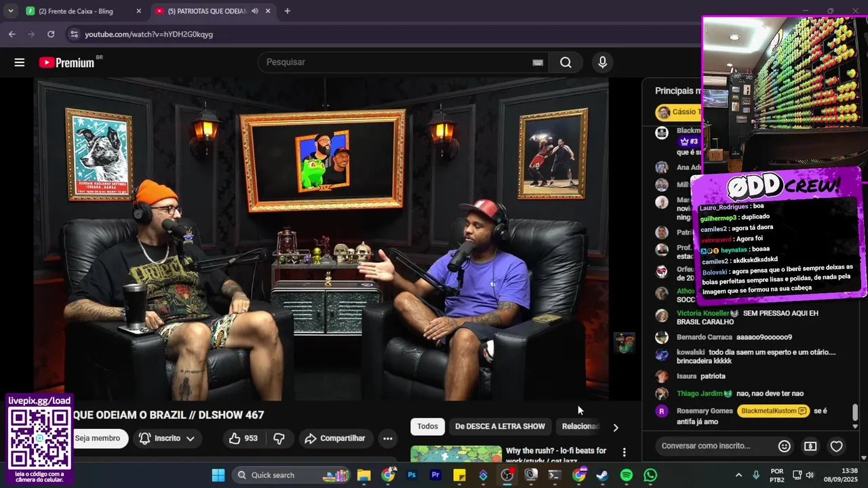Select the Relacionados filter chip
Image resolution: width=868 pixels, height=488 pixels.
coord(580,426)
